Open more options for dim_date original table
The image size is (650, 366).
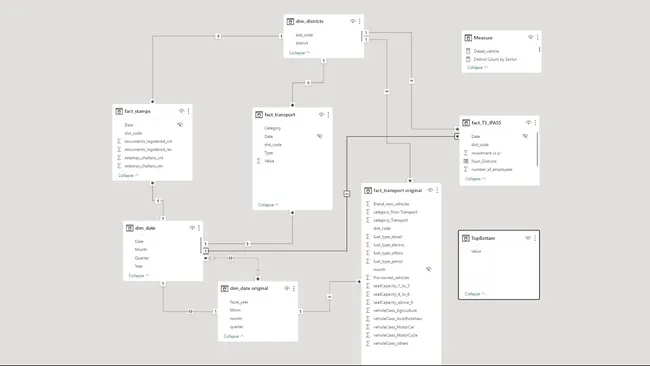293,288
